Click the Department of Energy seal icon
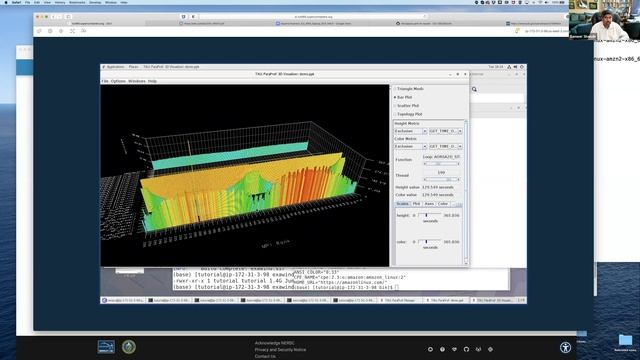Screen dimensions: 640x360 point(129,347)
